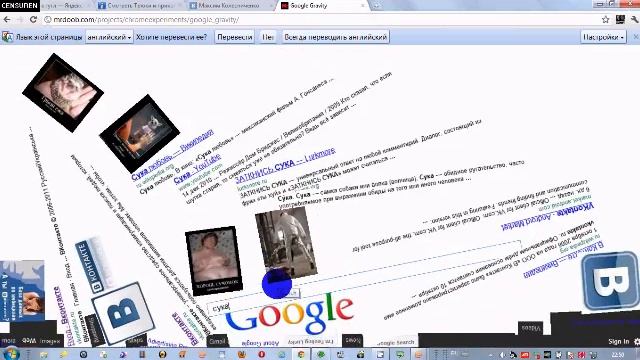Click the red Opera icon in taskbar
Viewport: 640px width, 360px height.
[262, 354]
